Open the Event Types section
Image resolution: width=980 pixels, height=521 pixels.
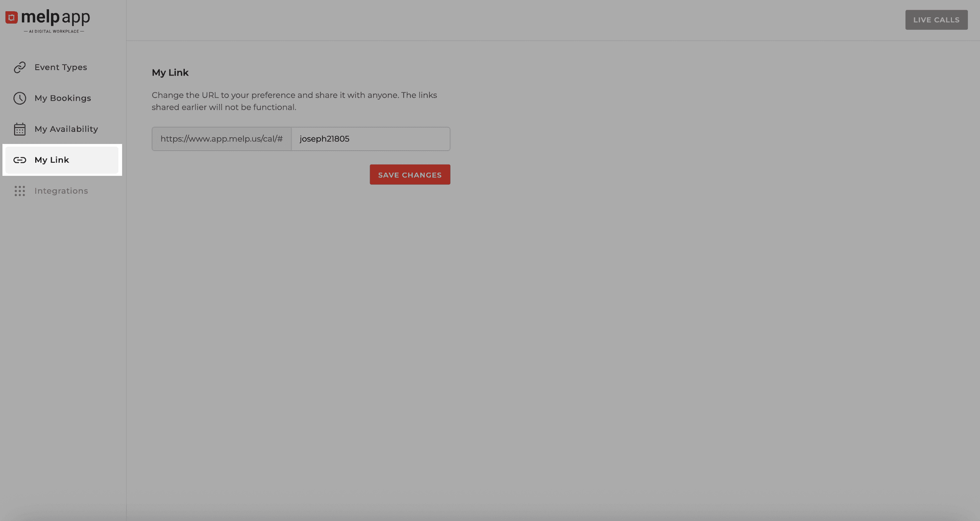click(61, 67)
